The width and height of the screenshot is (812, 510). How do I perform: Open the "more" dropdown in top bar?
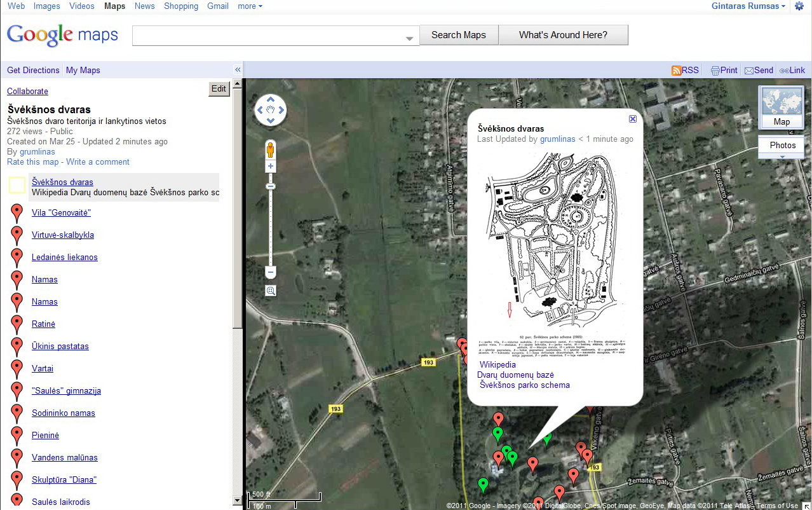coord(250,6)
